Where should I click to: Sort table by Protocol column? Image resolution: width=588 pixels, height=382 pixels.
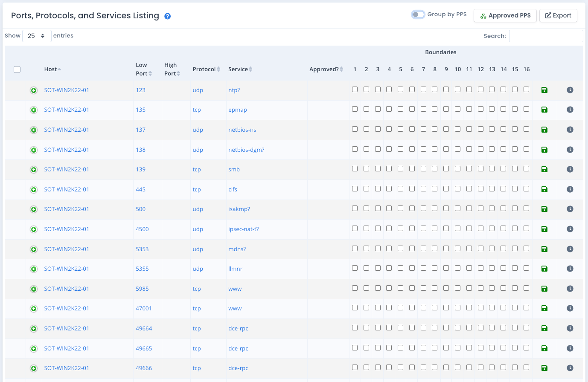[207, 69]
